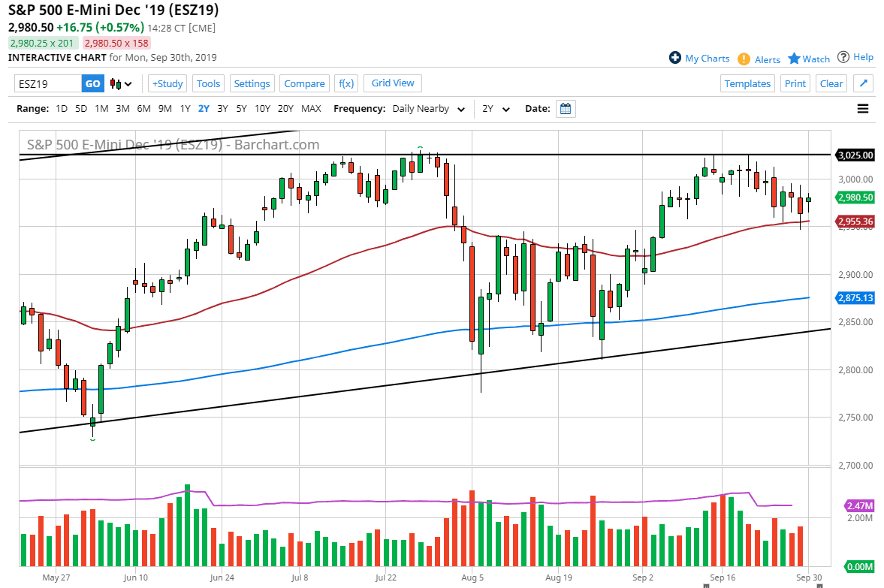Image resolution: width=884 pixels, height=588 pixels.
Task: Open the Daily Nearby frequency dropdown
Action: tap(428, 109)
